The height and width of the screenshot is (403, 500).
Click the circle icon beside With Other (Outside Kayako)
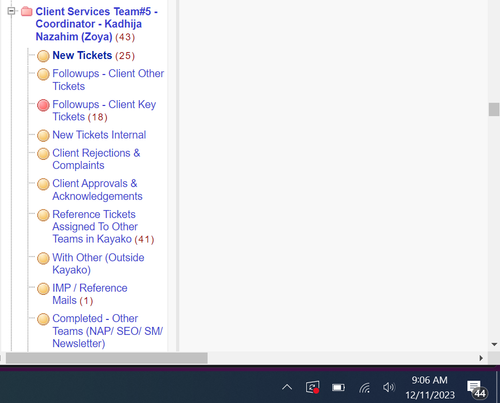pyautogui.click(x=43, y=258)
